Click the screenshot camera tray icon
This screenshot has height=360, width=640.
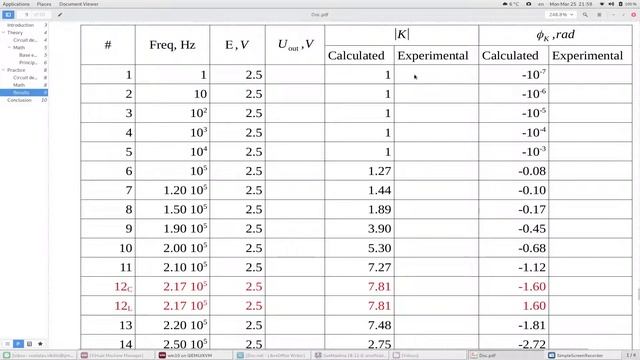[x=529, y=4]
